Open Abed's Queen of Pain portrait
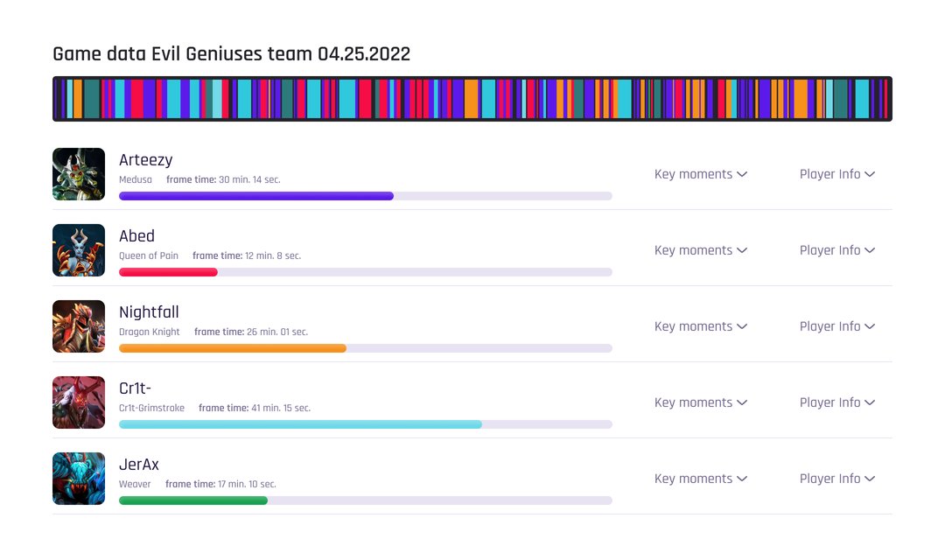Image resolution: width=945 pixels, height=560 pixels. pyautogui.click(x=79, y=250)
